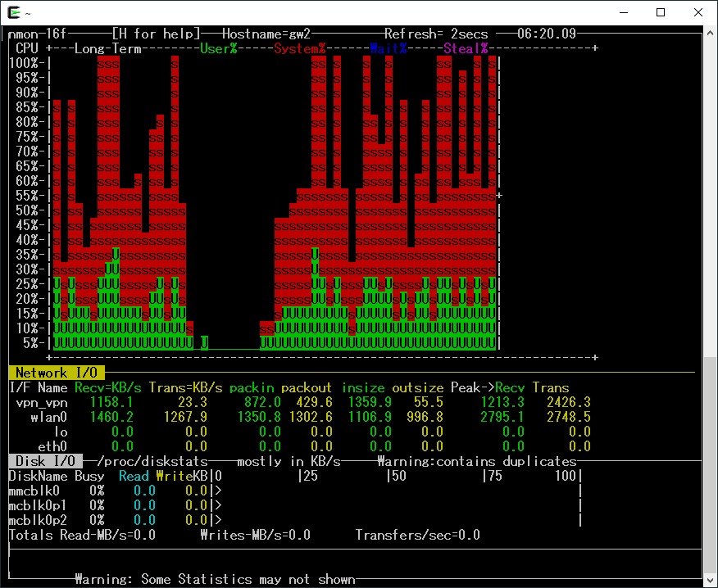Click the lo interface name
The width and height of the screenshot is (718, 588).
tap(61, 432)
